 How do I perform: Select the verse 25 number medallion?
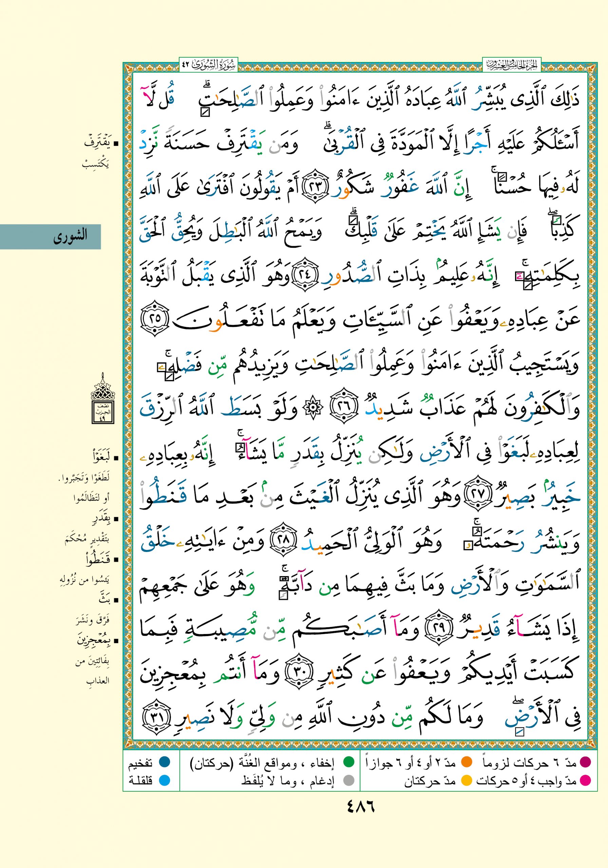[x=155, y=319]
